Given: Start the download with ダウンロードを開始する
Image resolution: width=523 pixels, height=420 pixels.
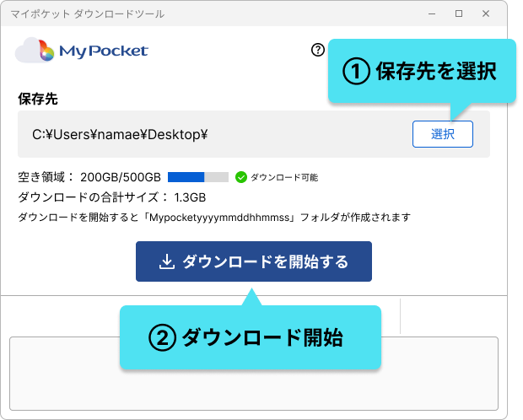Looking at the screenshot, I should 253,262.
